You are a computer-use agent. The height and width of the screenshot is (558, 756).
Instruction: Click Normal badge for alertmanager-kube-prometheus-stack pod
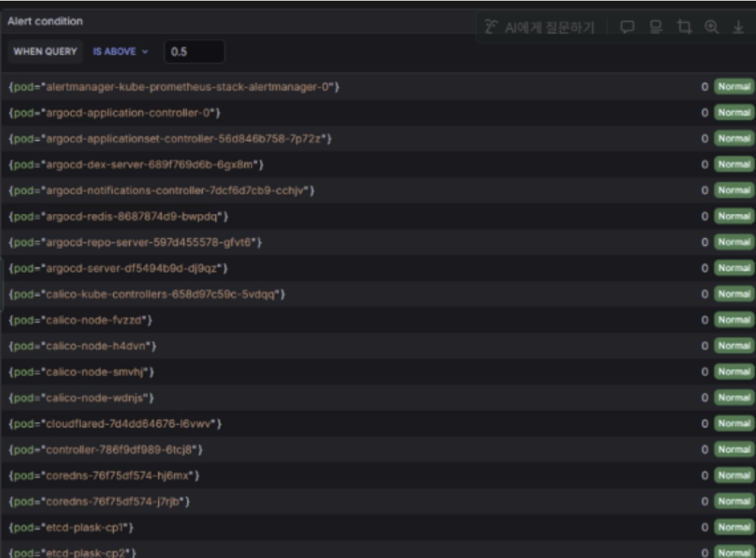coord(735,87)
